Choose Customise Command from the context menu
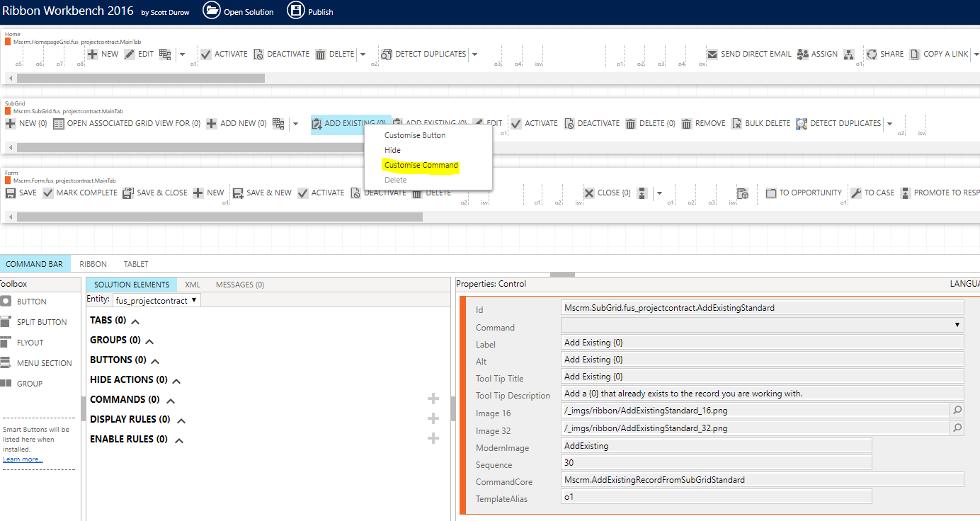This screenshot has height=521, width=980. (x=419, y=164)
